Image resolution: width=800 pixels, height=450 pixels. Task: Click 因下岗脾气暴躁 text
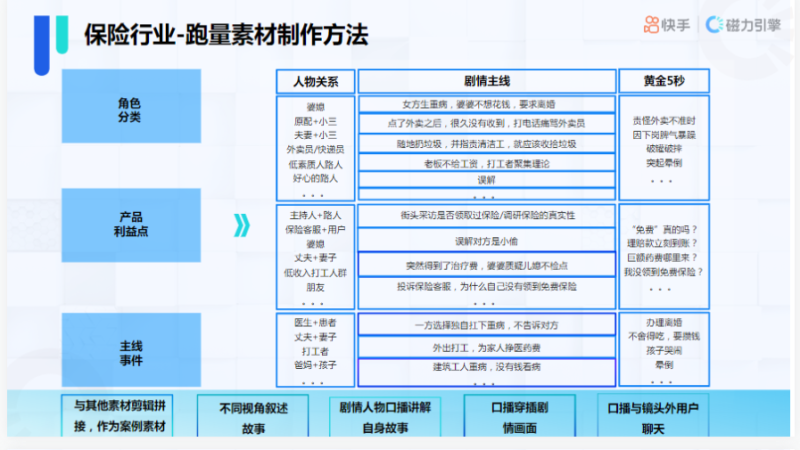point(664,135)
